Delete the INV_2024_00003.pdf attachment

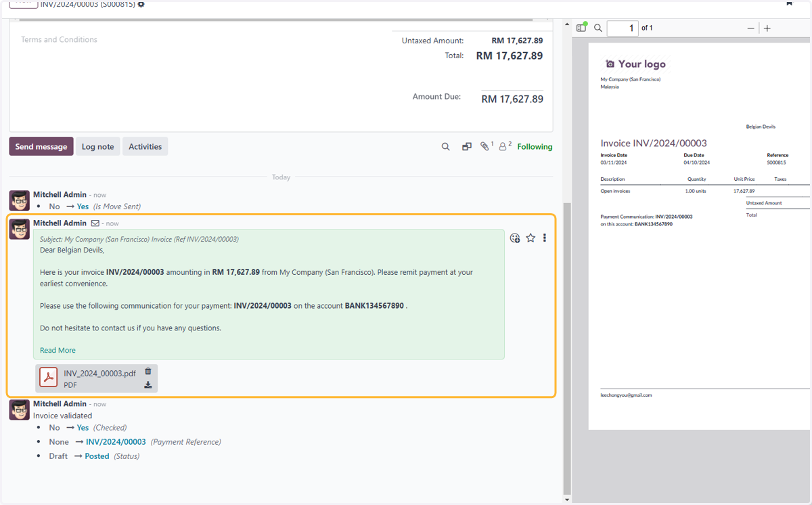pos(148,371)
